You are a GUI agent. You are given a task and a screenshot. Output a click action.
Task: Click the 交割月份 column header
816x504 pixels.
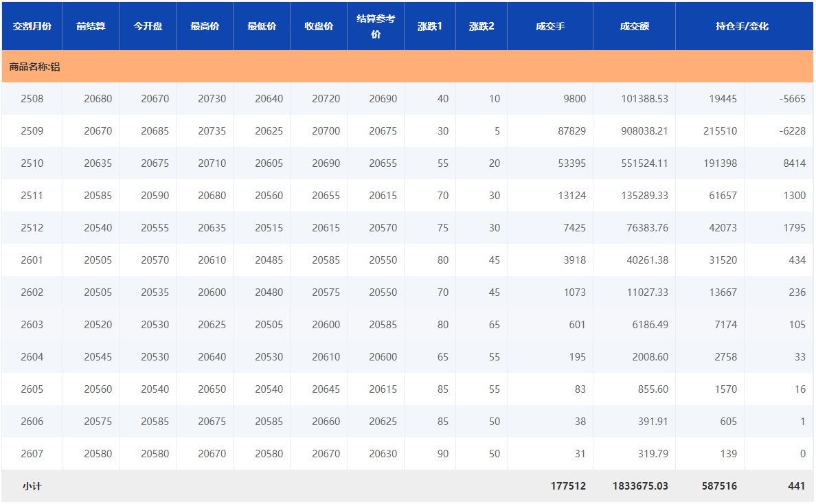tap(32, 27)
